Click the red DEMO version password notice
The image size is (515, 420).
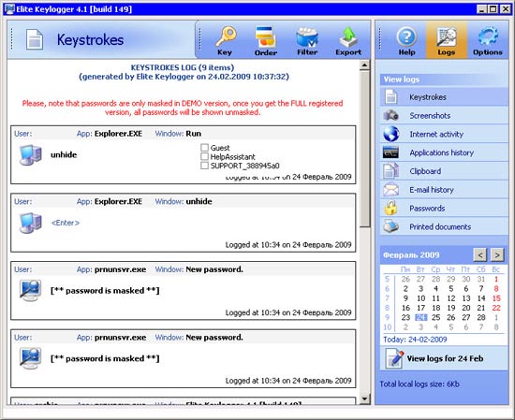point(183,108)
